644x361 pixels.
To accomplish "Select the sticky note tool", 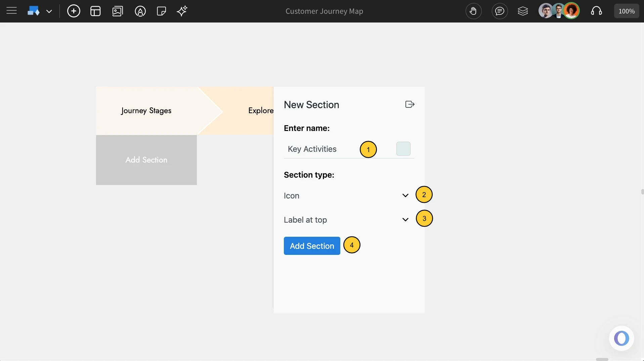I will (x=161, y=11).
